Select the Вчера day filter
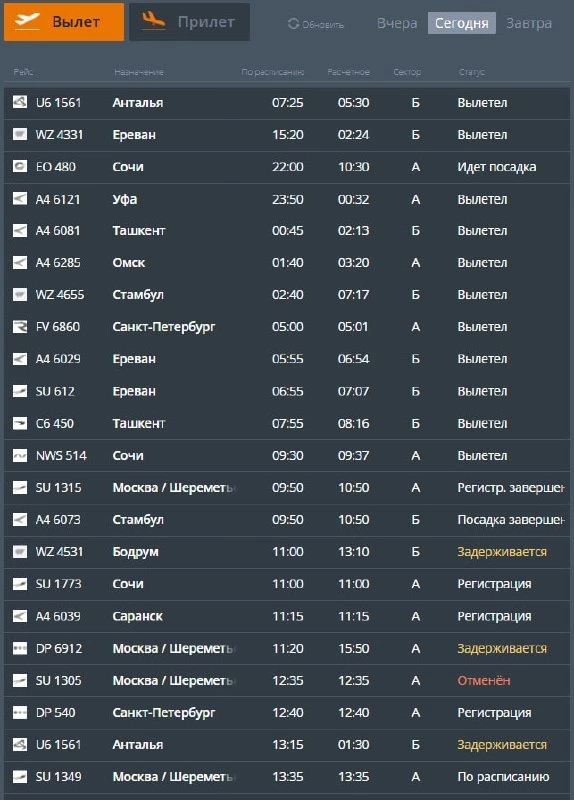The image size is (574, 800). point(397,23)
